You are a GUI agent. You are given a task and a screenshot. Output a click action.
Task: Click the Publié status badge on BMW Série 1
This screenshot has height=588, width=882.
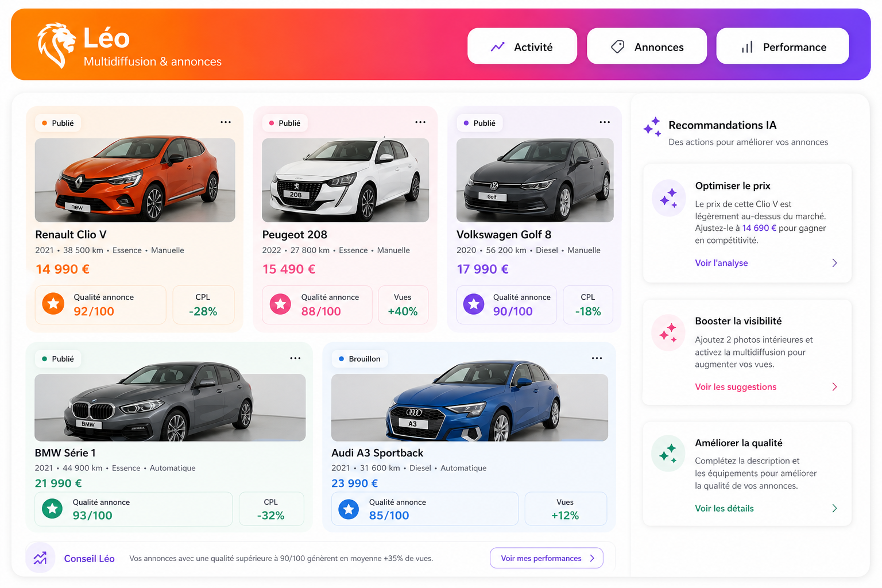point(58,359)
